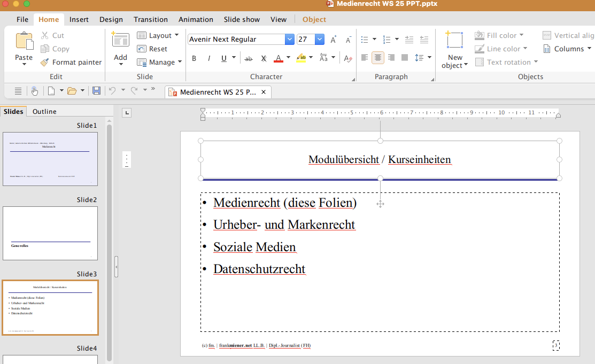Screen dimensions: 595x364
Task: Open the Columns dropdown
Action: pos(589,48)
